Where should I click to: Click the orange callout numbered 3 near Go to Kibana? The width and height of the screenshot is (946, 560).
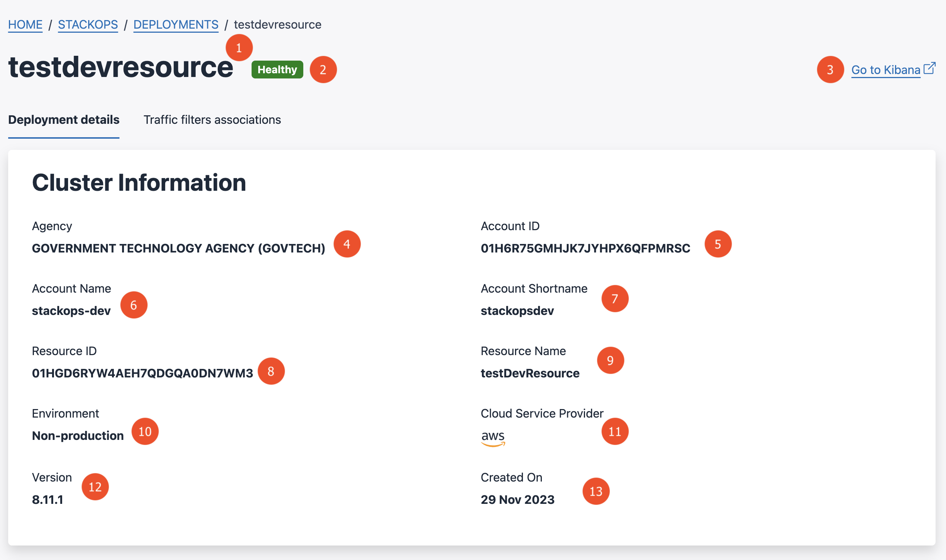(830, 70)
